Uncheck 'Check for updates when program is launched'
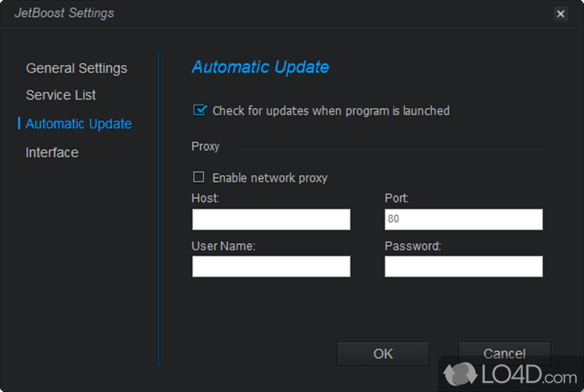Image resolution: width=584 pixels, height=392 pixels. coord(199,110)
